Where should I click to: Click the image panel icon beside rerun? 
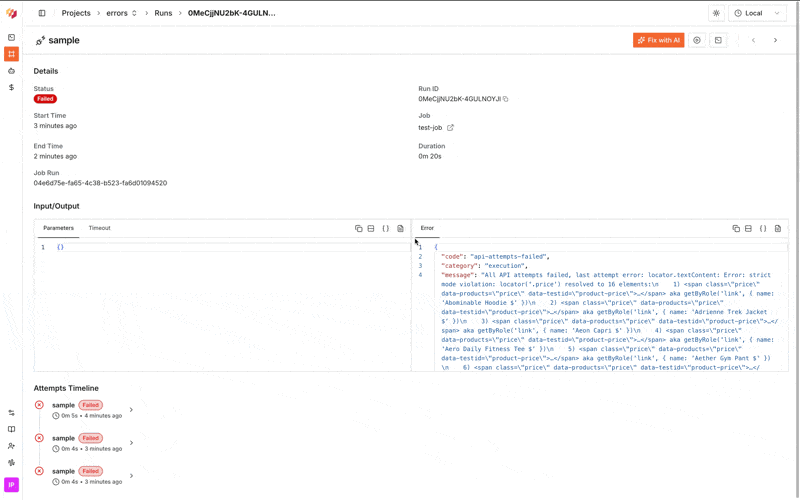[718, 40]
